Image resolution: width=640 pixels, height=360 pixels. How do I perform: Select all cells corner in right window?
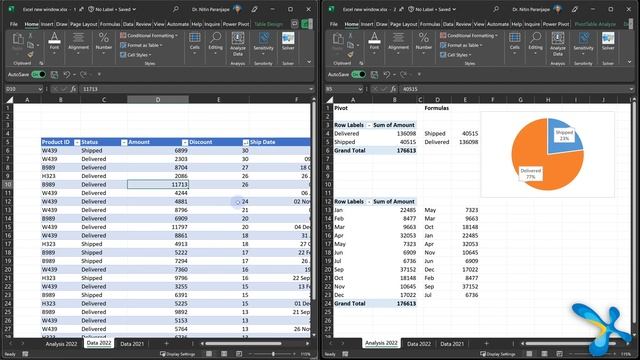[329, 100]
